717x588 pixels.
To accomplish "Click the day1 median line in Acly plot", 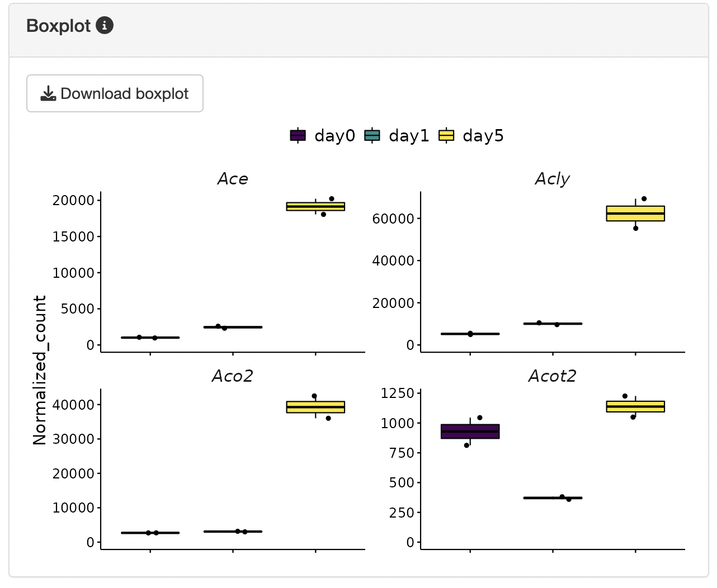I will coord(553,324).
